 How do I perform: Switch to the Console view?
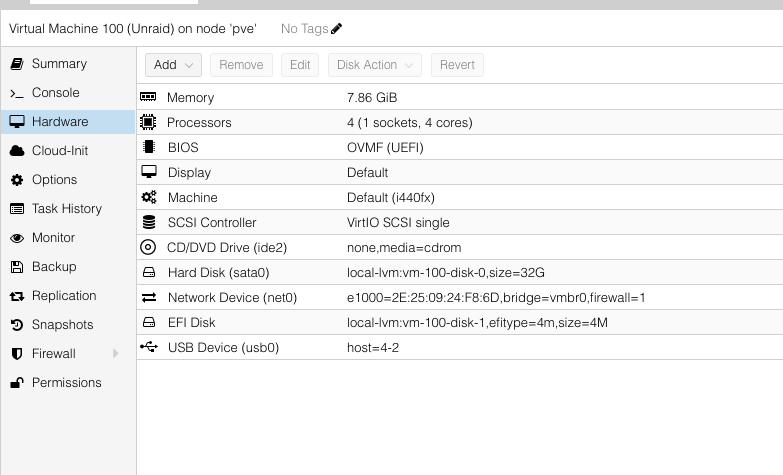(x=68, y=93)
